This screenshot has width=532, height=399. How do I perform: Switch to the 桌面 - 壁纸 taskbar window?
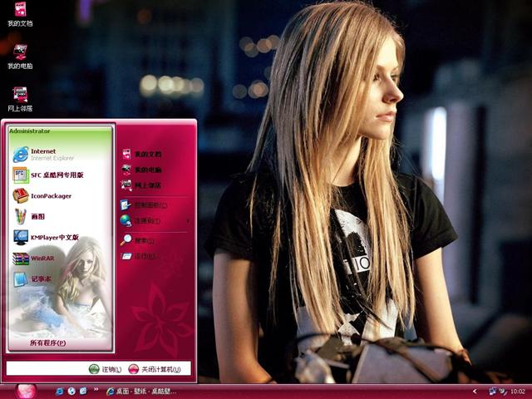click(141, 392)
